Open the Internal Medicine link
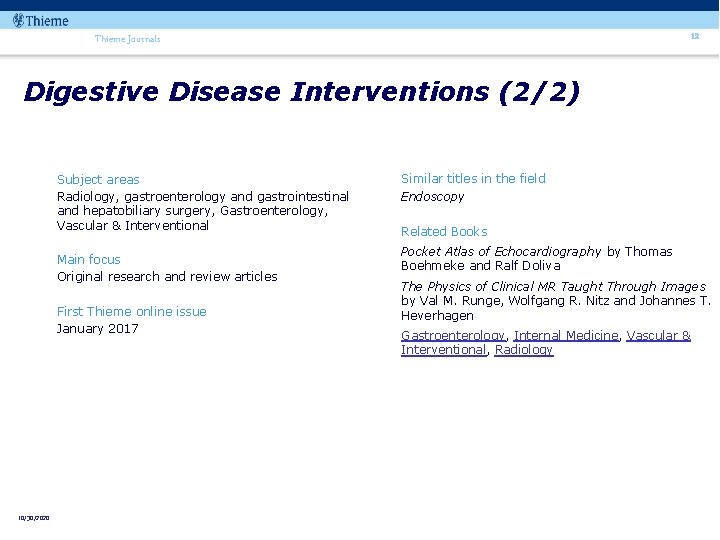This screenshot has height=540, width=720. tap(566, 336)
